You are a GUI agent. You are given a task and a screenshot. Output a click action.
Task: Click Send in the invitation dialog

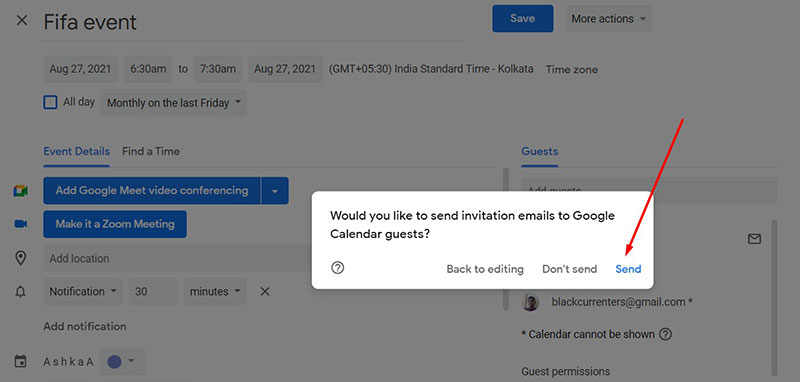[628, 269]
